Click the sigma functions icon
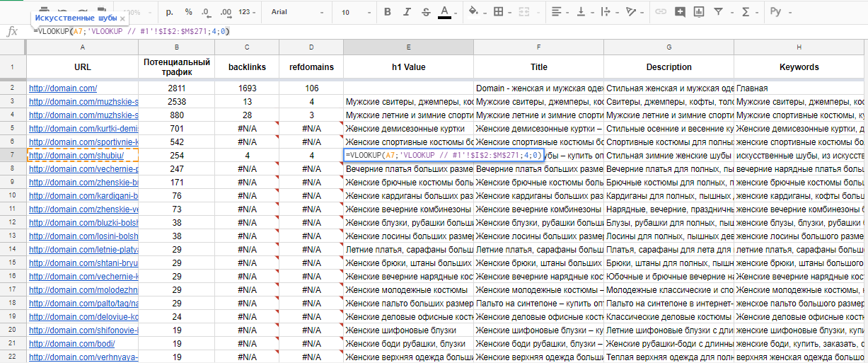This screenshot has width=868, height=363. pyautogui.click(x=745, y=12)
